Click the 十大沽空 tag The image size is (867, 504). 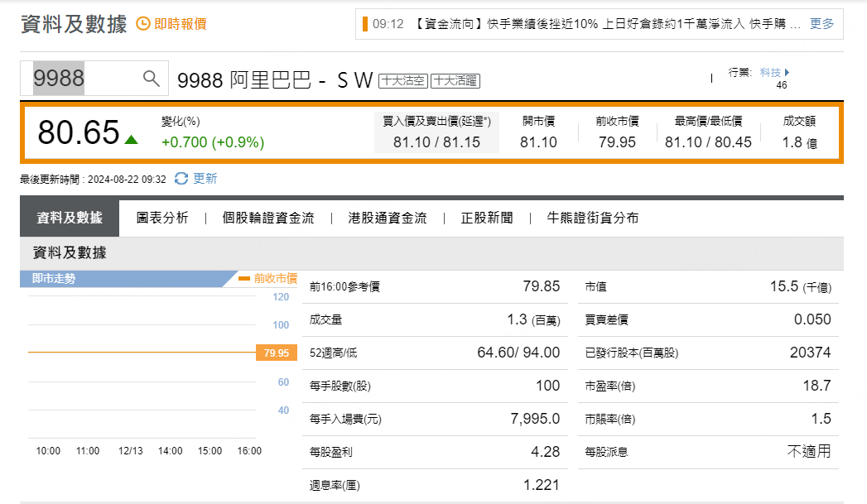pos(403,80)
